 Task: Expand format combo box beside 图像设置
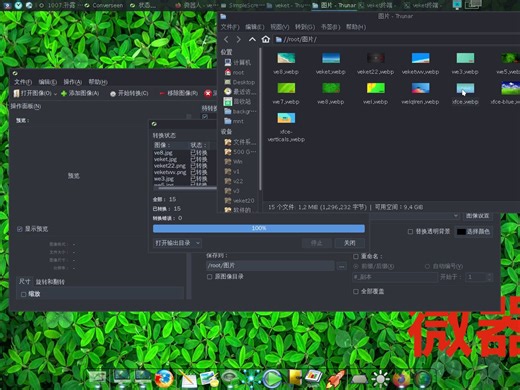(455, 216)
